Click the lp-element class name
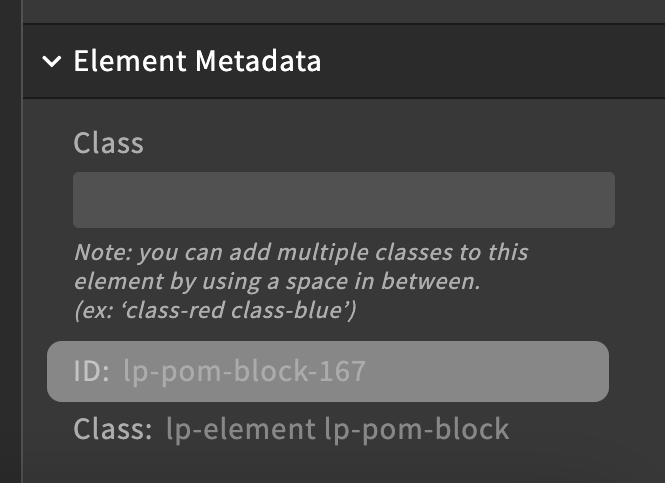 pos(239,430)
